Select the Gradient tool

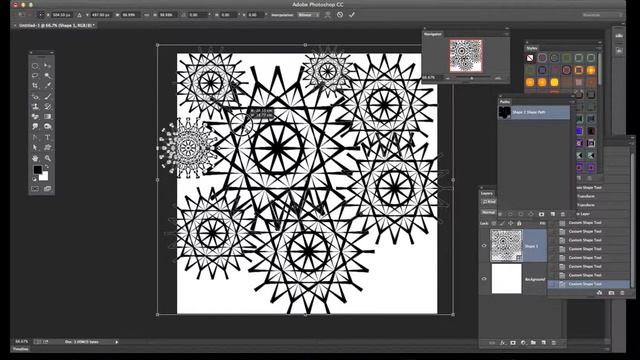pyautogui.click(x=47, y=117)
